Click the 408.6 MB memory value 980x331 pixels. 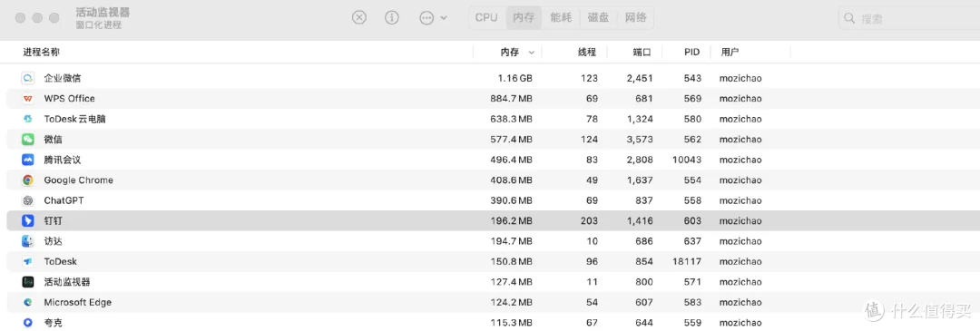(511, 180)
